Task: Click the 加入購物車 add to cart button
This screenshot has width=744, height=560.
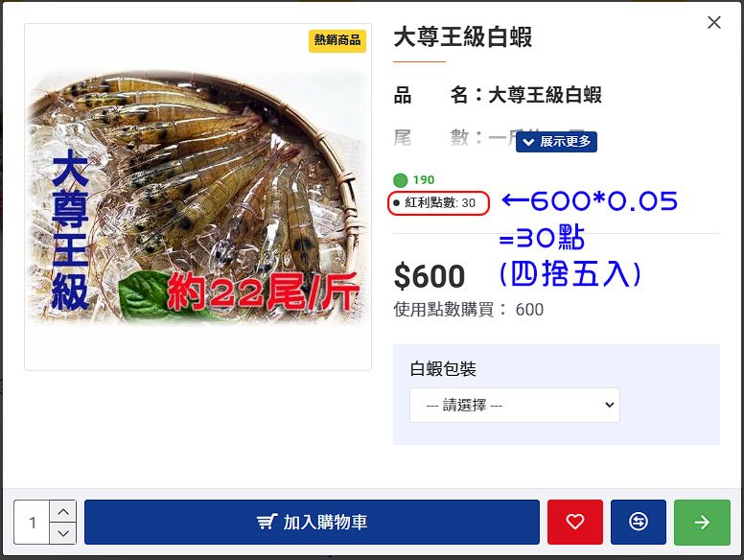Action: point(312,522)
